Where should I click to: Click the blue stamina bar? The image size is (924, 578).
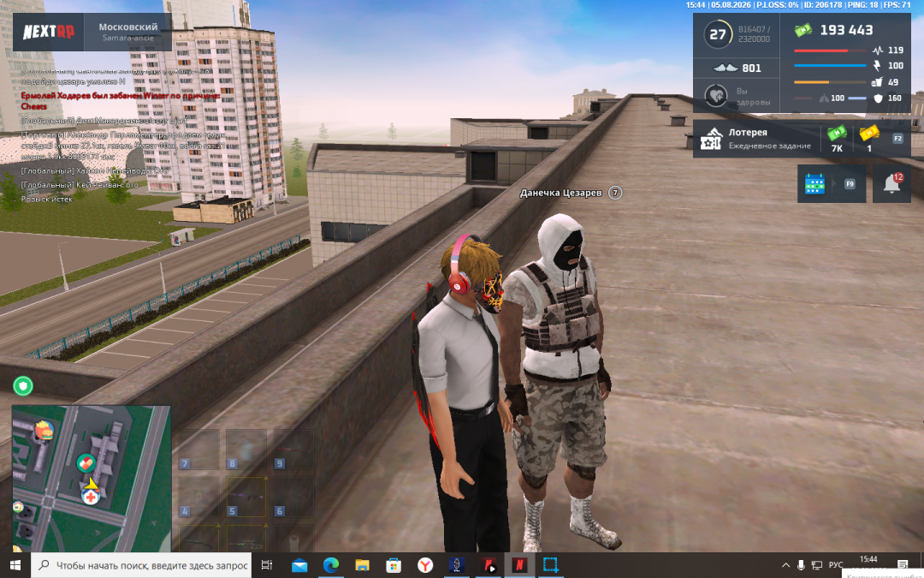tap(830, 65)
